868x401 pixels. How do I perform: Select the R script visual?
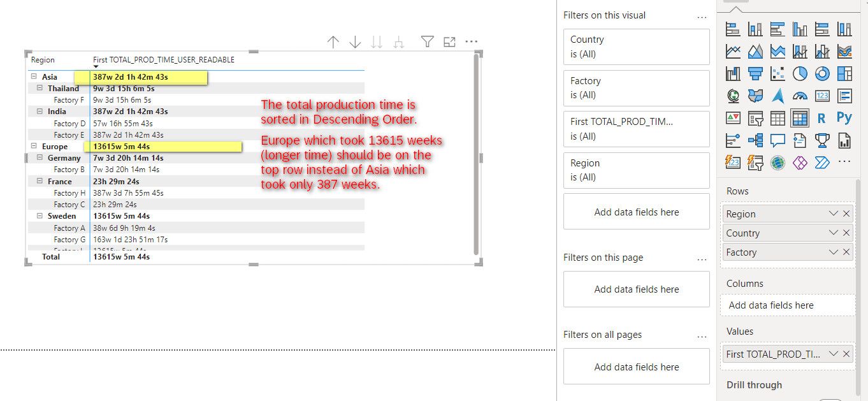pos(821,118)
